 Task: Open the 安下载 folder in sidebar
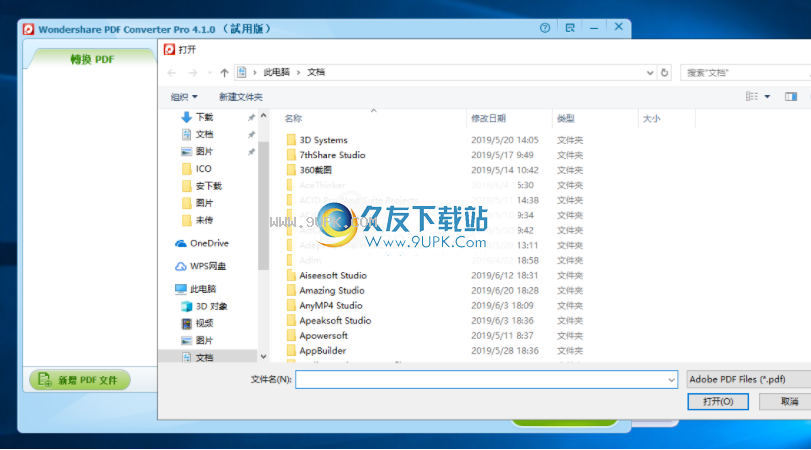[x=208, y=186]
